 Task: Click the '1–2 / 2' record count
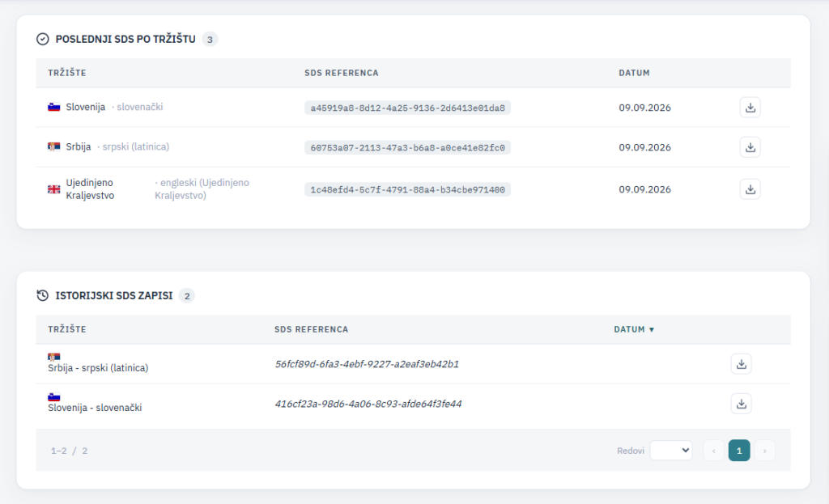pyautogui.click(x=70, y=451)
